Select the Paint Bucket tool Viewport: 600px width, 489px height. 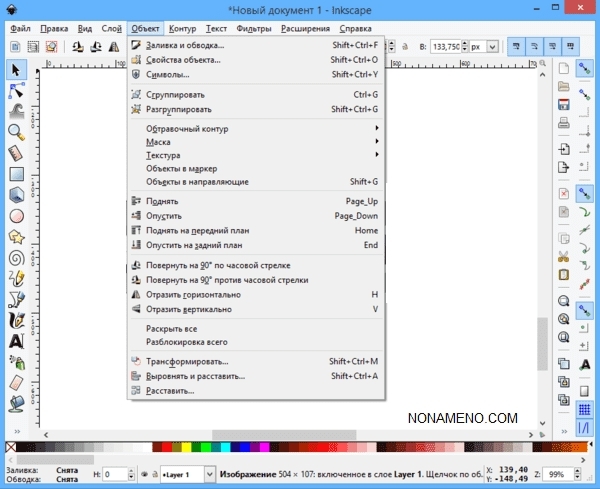(x=16, y=404)
